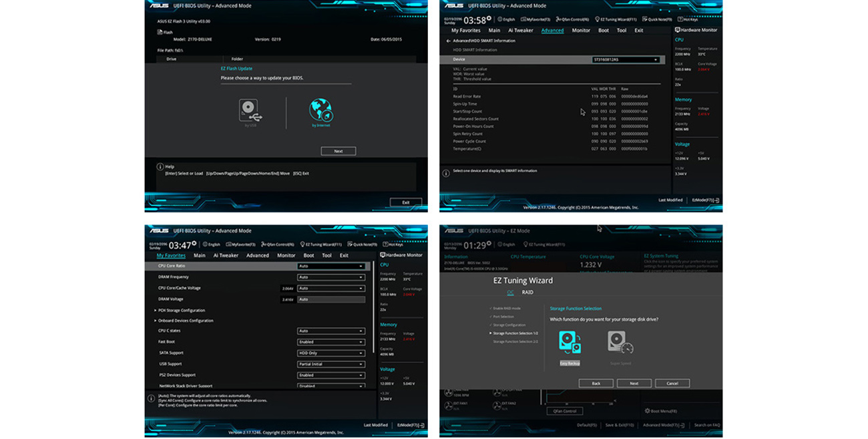This screenshot has width=868, height=439.
Task: Choose the Easy Backup storage function icon
Action: click(570, 342)
